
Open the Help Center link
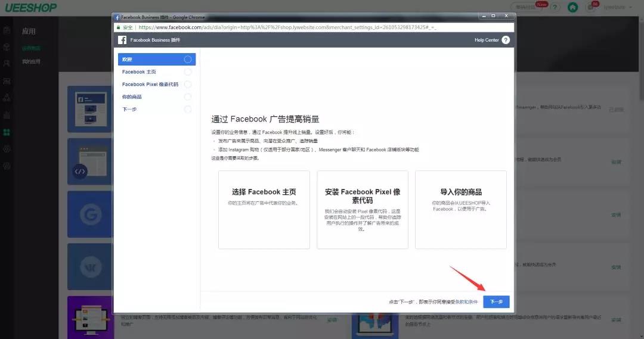pos(487,40)
